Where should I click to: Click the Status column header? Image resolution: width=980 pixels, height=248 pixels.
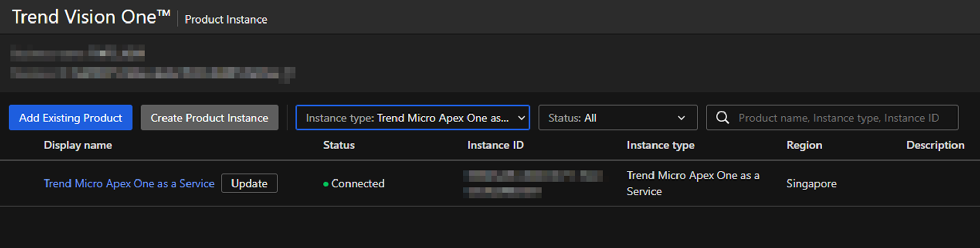tap(339, 145)
